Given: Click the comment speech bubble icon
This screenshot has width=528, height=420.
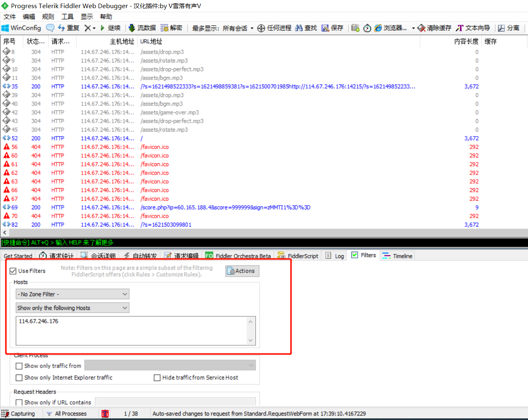Looking at the screenshot, I should [x=50, y=28].
